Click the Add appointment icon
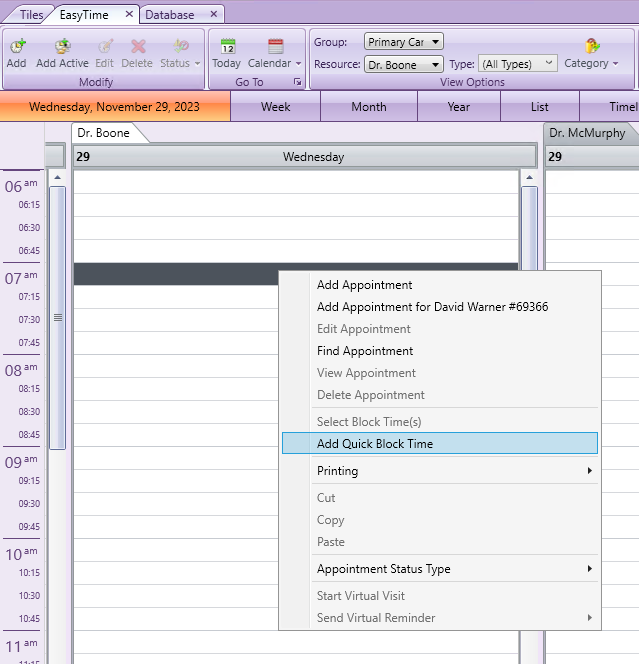This screenshot has width=639, height=664. tap(16, 47)
